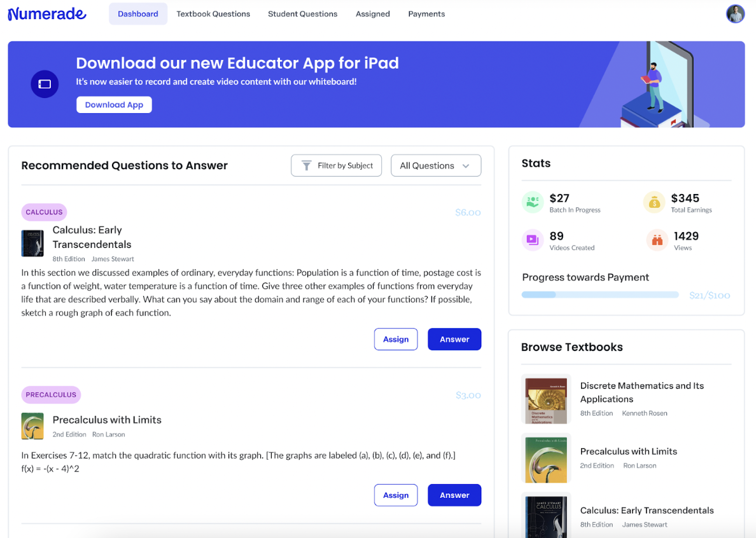Open the All Questions dropdown
This screenshot has height=538, width=756.
(435, 165)
